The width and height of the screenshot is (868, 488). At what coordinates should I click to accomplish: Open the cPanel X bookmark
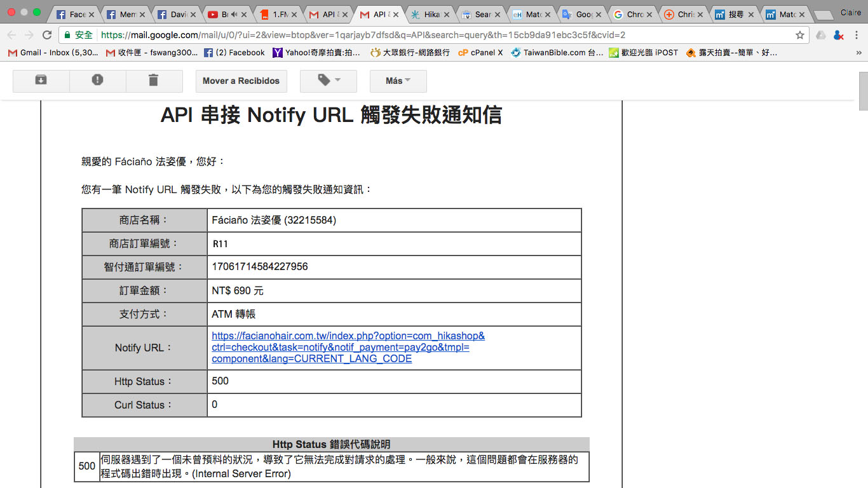tap(480, 53)
